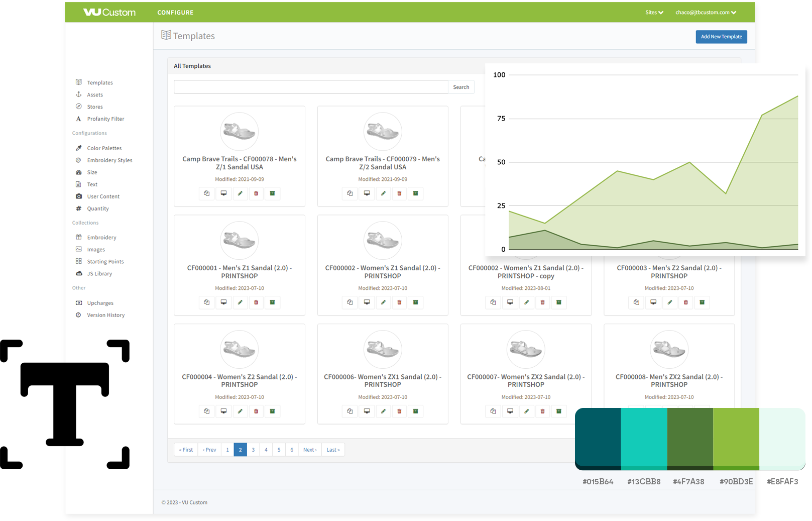Image resolution: width=812 pixels, height=521 pixels.
Task: Pick the #90BD3E lime green swatch
Action: click(736, 439)
